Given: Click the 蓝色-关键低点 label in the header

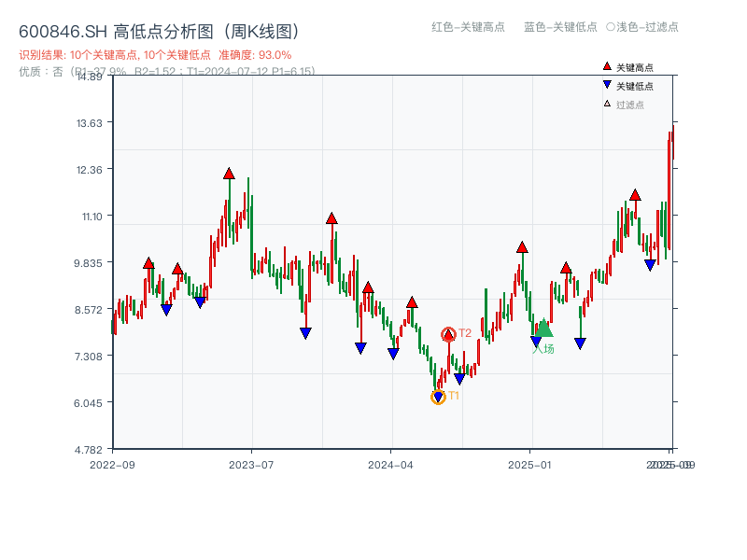Looking at the screenshot, I should [560, 27].
